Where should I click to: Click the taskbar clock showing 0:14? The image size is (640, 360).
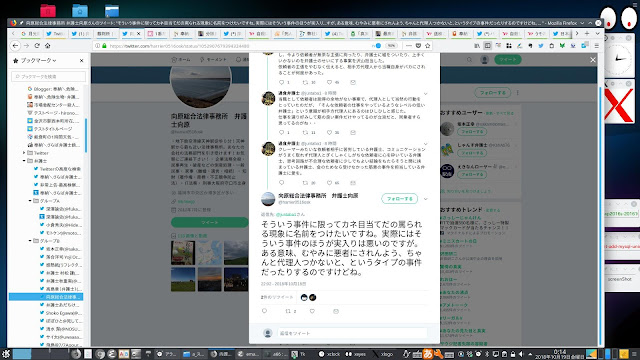pyautogui.click(x=560, y=354)
